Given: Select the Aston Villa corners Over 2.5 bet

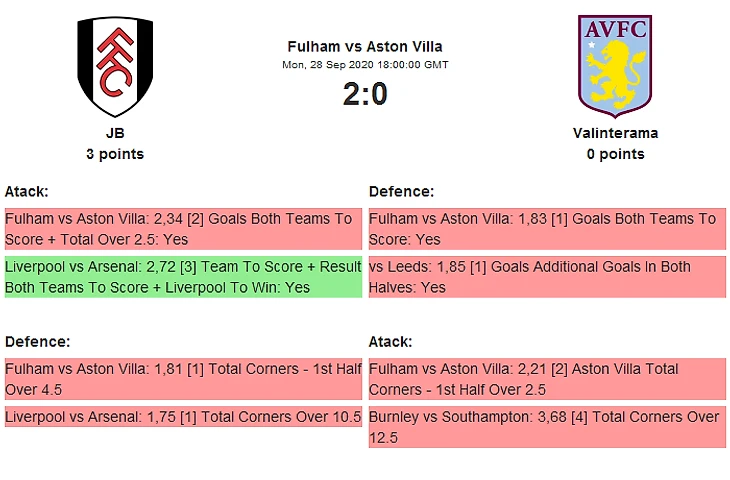Looking at the screenshot, I should 547,379.
